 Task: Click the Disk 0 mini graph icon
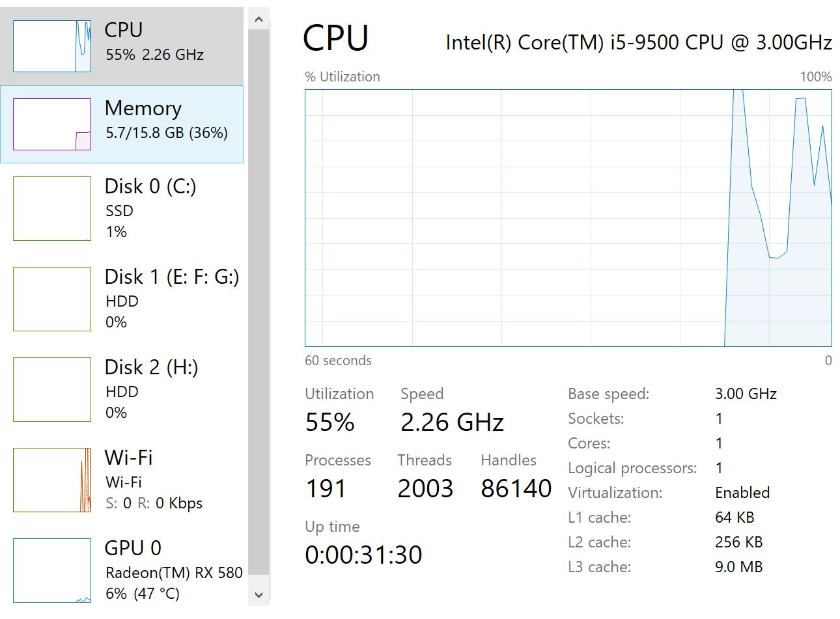(52, 208)
